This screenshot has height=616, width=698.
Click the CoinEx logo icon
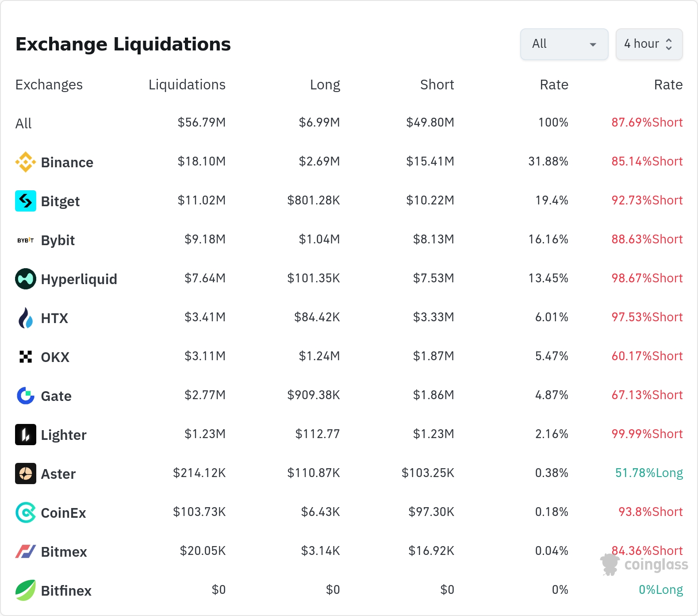(x=26, y=512)
